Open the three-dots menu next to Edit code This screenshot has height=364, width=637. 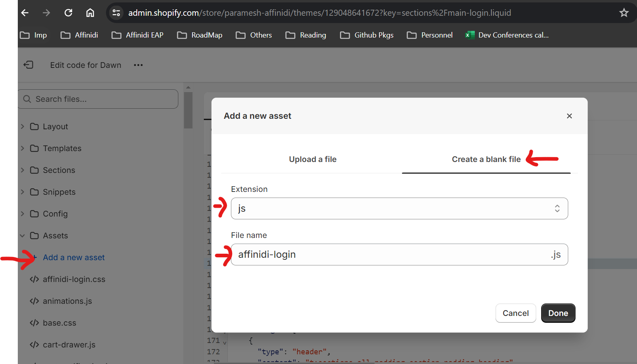138,65
